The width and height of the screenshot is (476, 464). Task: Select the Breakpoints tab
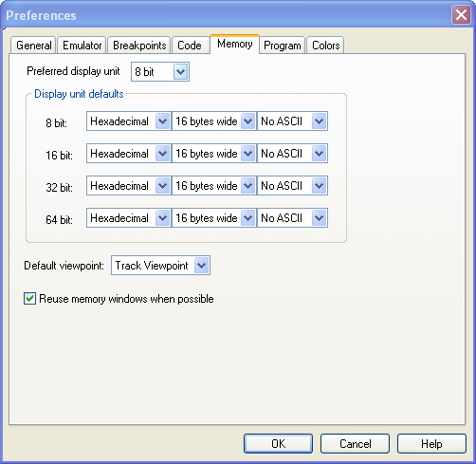(x=139, y=46)
